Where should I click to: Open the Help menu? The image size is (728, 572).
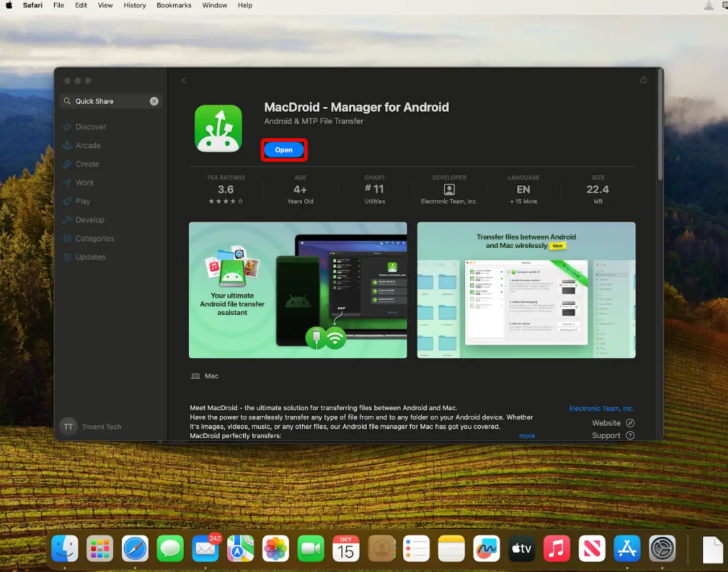pyautogui.click(x=245, y=6)
